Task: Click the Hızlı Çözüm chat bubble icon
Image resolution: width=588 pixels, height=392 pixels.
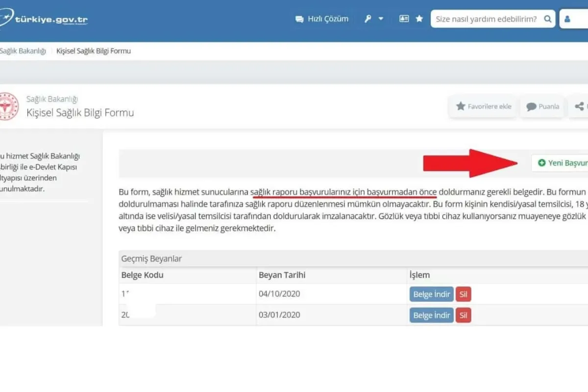Action: click(299, 19)
